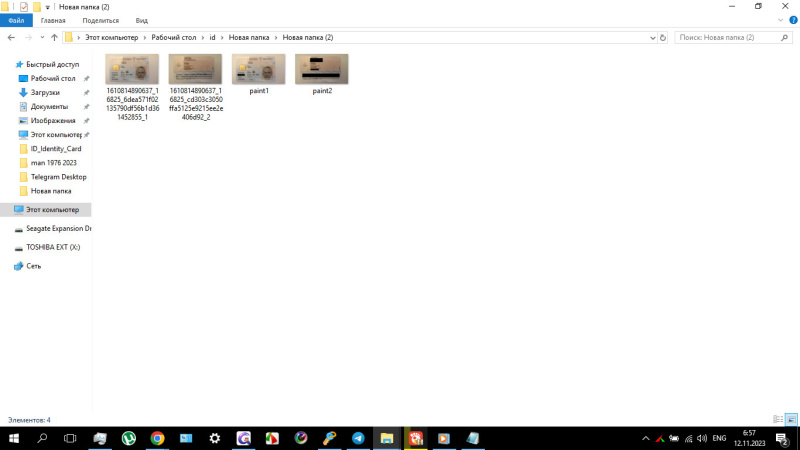Launch Google Chrome from taskbar
Image resolution: width=800 pixels, height=450 pixels.
point(157,438)
